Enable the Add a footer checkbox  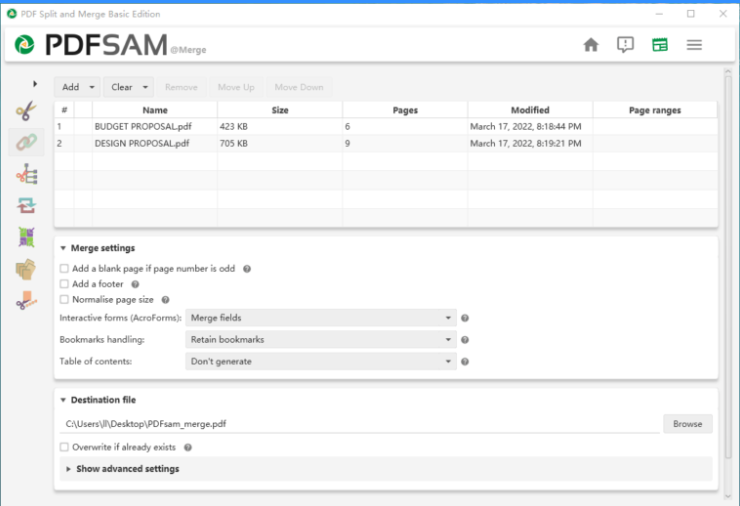[64, 284]
